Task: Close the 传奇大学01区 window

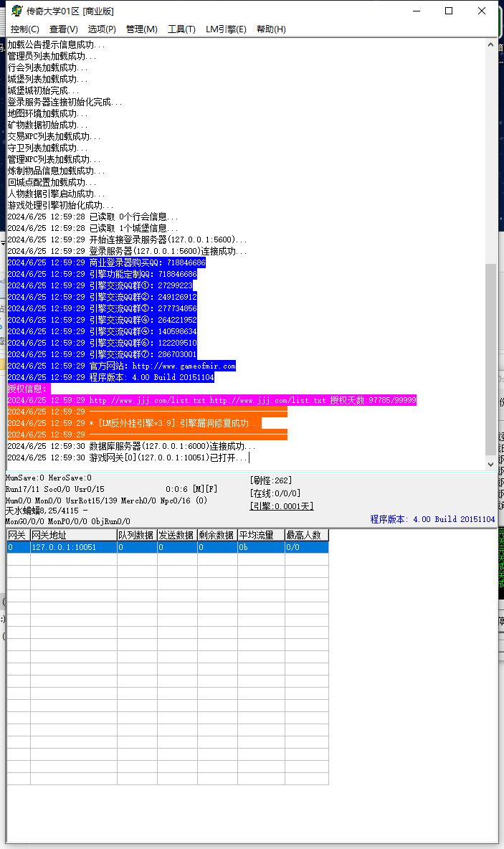Action: [x=481, y=11]
